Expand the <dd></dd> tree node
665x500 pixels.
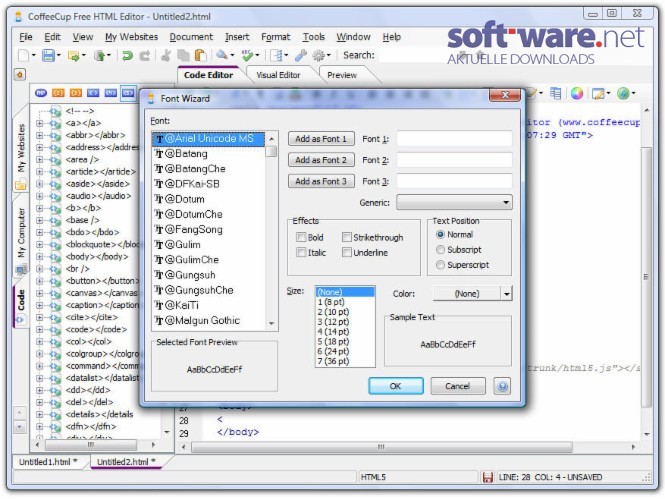tap(39, 390)
